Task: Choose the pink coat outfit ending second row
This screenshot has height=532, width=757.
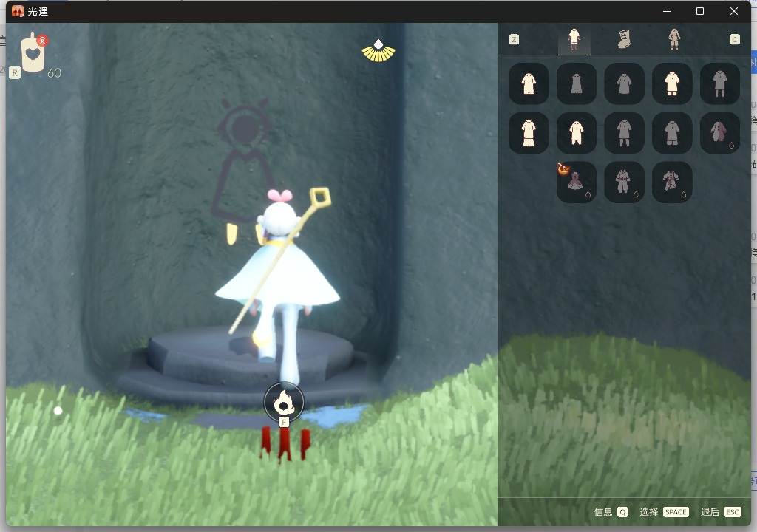Action: (720, 133)
